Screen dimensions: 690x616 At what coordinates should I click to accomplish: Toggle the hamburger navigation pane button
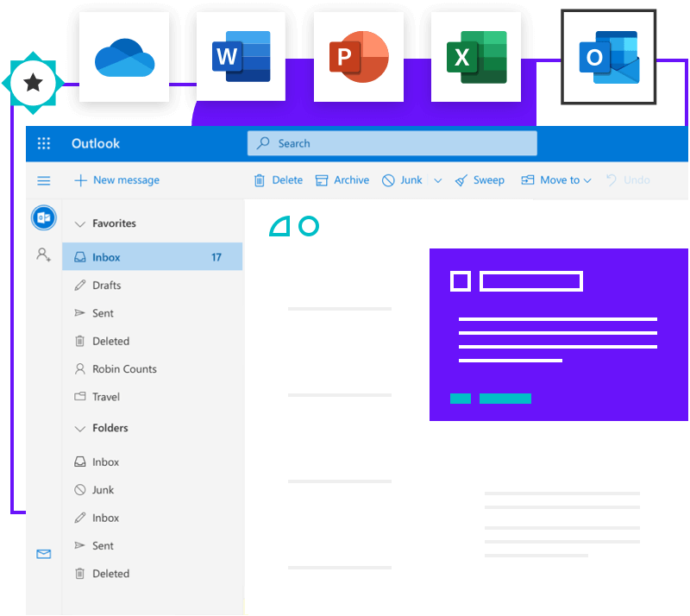44,180
